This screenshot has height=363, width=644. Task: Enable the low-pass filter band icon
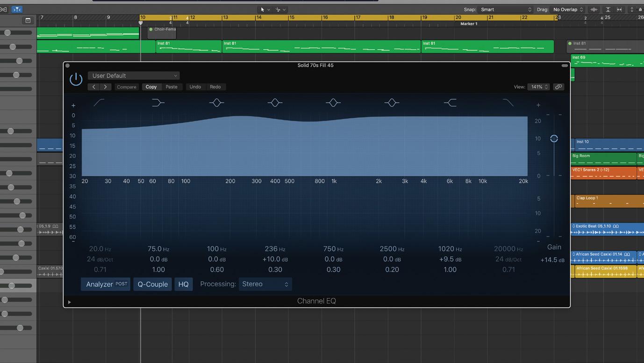tap(508, 102)
